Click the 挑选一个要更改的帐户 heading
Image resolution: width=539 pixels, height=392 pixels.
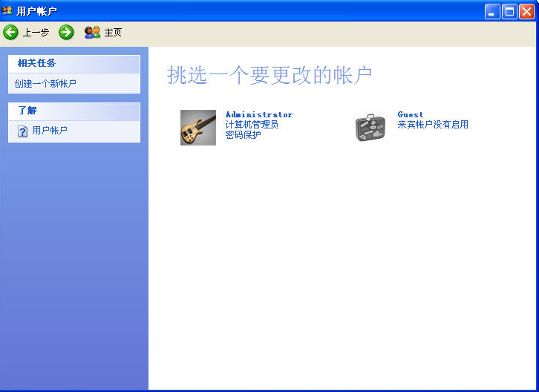(269, 75)
